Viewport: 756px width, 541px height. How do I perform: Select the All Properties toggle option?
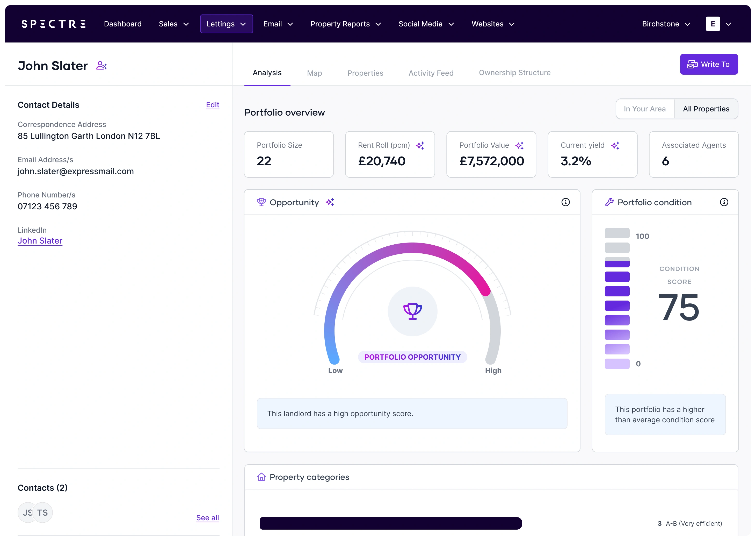coord(706,109)
